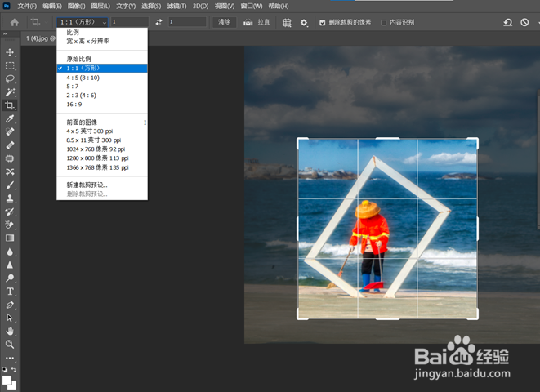Select the Clone Stamp tool
540x392 pixels.
pos(10,198)
